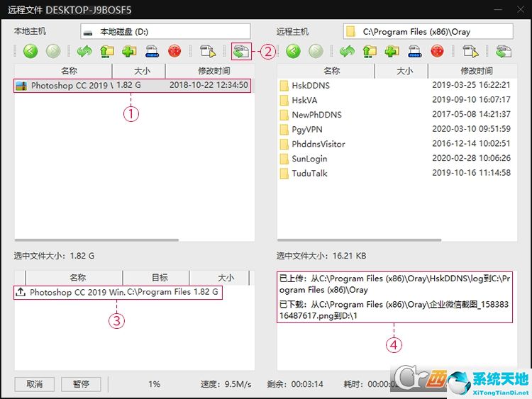Delete selected item on remote host
The height and width of the screenshot is (399, 532).
click(x=437, y=51)
